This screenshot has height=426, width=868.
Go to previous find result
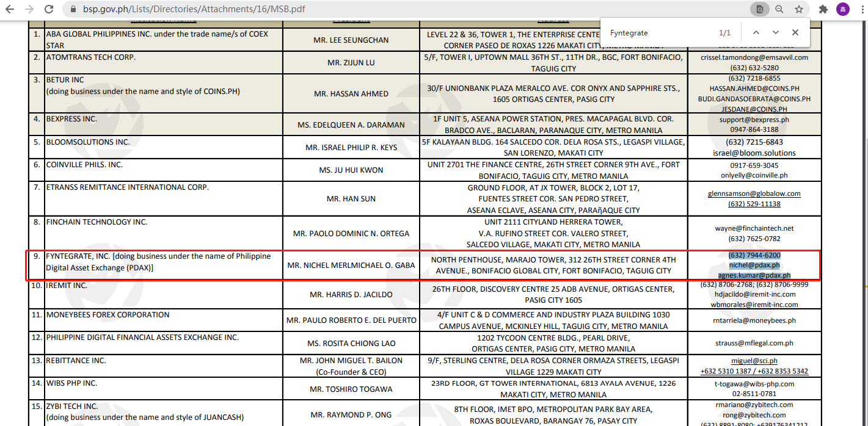[x=756, y=32]
